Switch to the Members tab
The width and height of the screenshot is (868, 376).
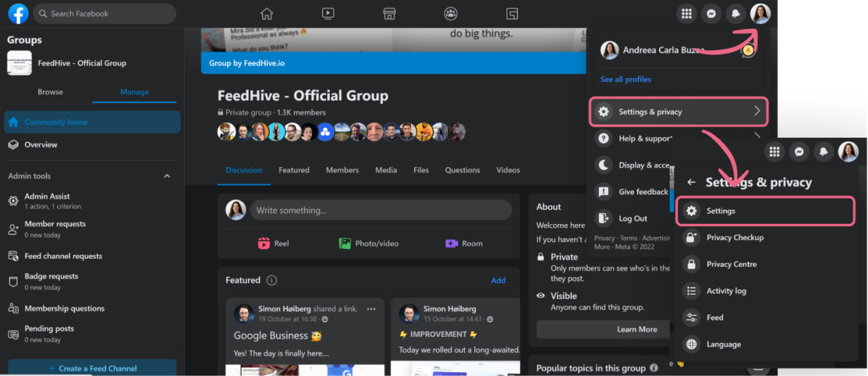coord(342,170)
